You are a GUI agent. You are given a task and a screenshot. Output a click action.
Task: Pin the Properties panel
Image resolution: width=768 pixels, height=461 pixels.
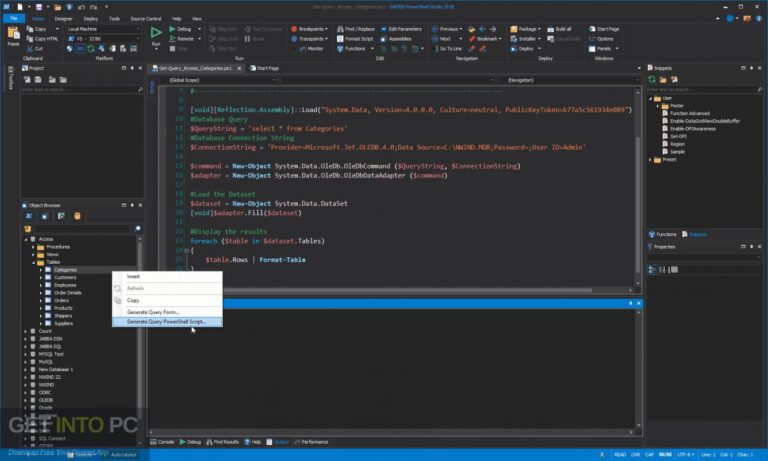click(x=751, y=247)
